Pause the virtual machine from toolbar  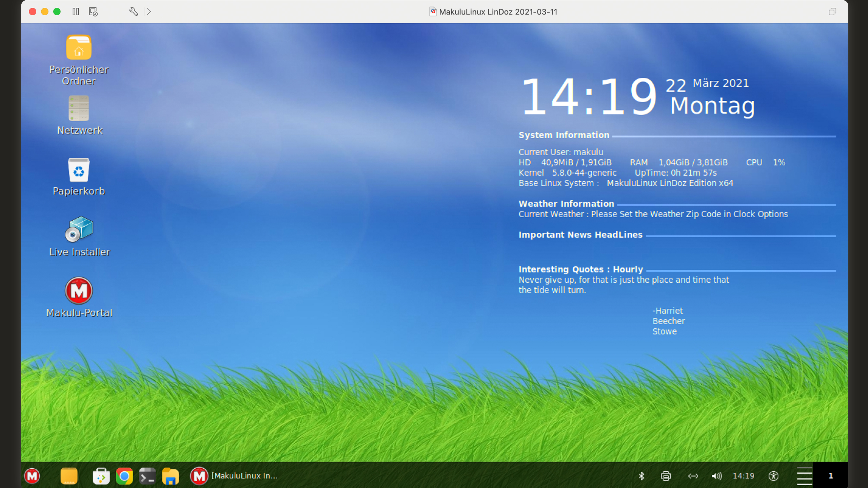(x=76, y=12)
